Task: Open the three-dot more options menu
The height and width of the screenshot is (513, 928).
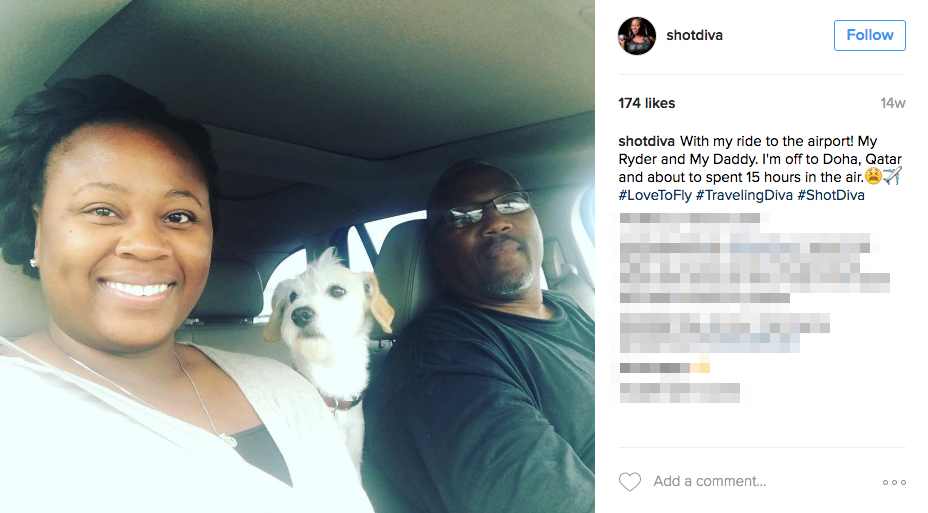Action: (894, 482)
